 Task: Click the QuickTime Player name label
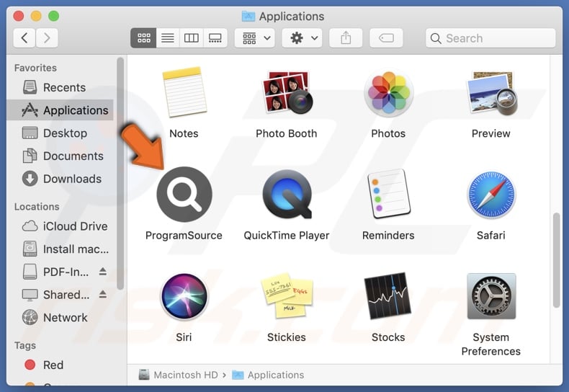287,235
